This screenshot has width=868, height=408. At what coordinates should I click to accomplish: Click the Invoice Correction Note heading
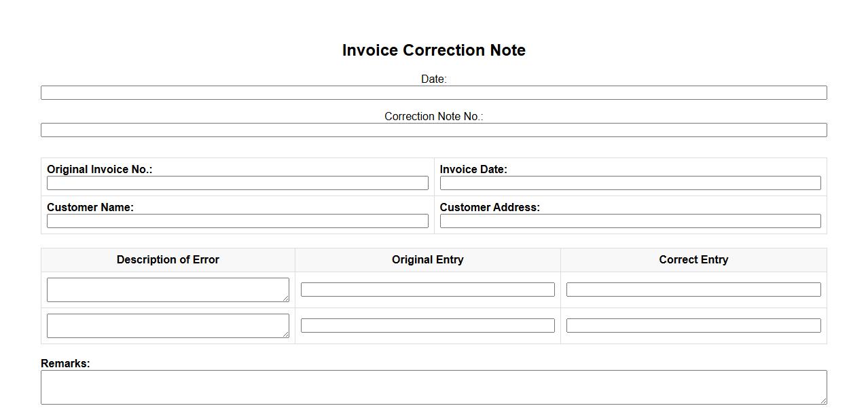(x=433, y=50)
